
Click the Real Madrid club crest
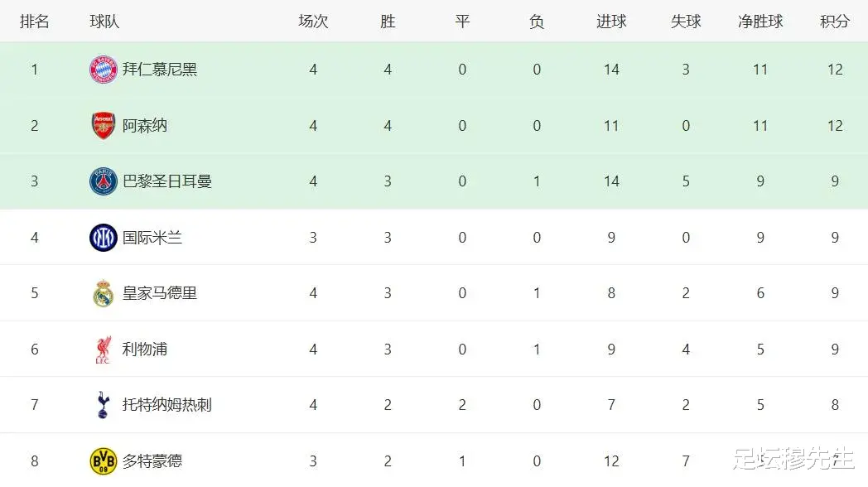104,293
